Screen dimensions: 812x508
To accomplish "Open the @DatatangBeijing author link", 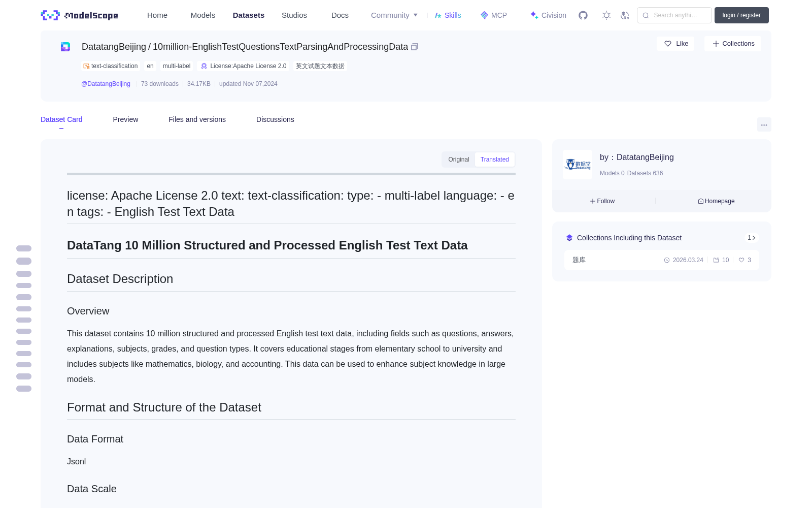I will [106, 84].
